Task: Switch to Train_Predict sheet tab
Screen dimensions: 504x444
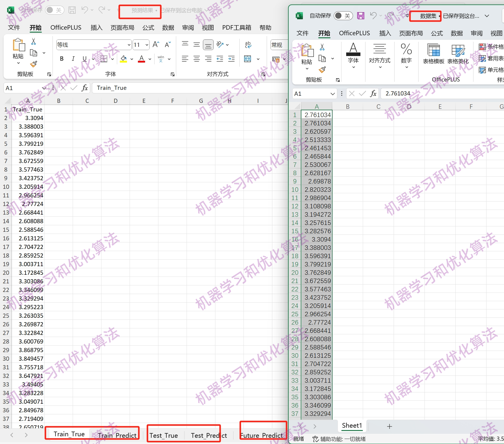Action: pos(117,435)
